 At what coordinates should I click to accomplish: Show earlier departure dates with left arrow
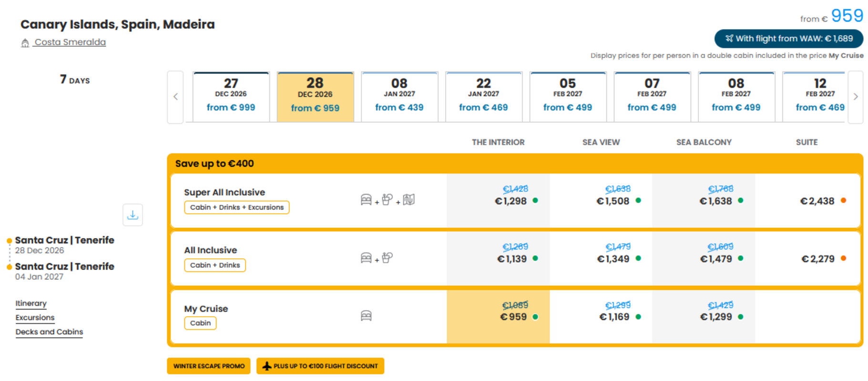175,97
